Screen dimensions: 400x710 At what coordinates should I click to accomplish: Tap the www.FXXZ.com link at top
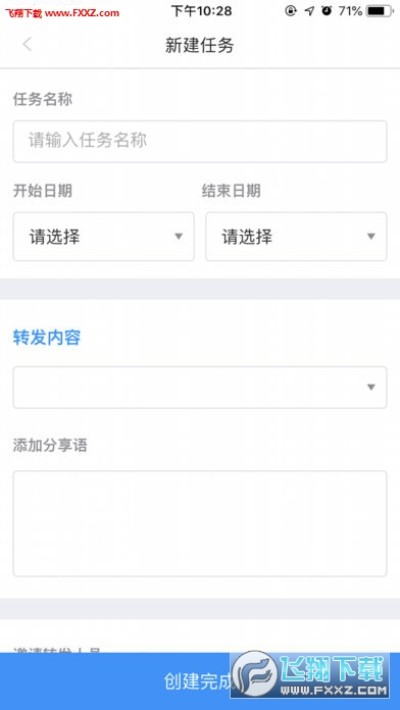click(x=82, y=13)
